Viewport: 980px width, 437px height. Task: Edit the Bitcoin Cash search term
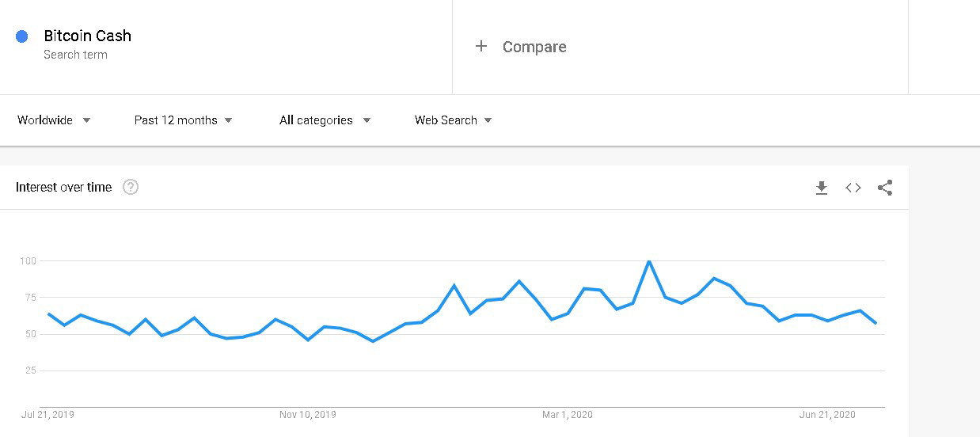pos(88,36)
